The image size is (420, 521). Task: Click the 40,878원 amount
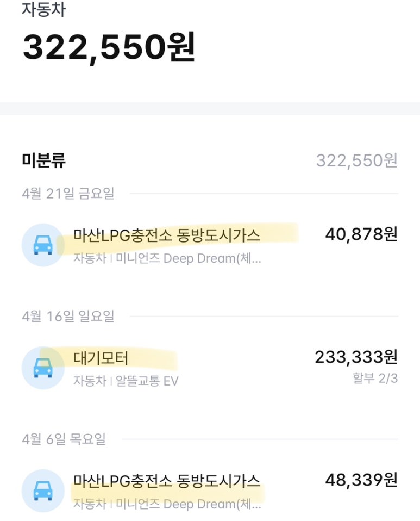tap(361, 234)
